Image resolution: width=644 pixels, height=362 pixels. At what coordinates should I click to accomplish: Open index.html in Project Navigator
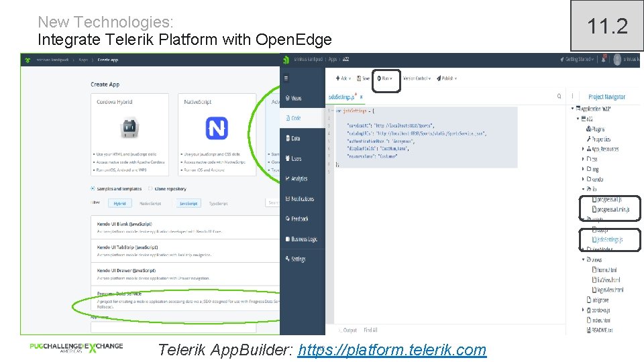point(599,320)
